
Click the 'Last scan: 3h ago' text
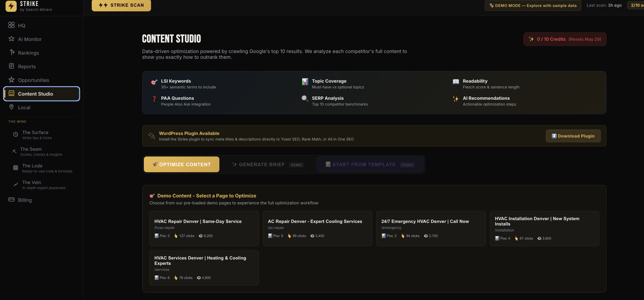604,5
